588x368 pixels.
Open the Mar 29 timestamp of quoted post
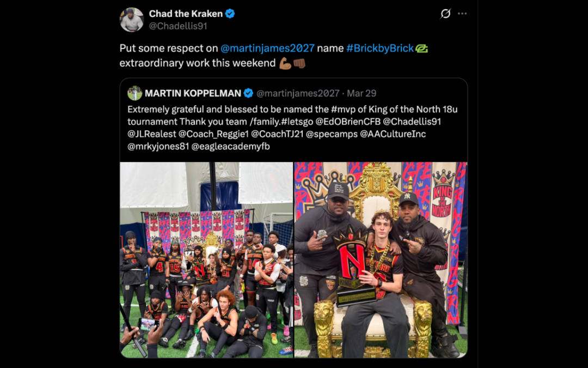pos(362,93)
